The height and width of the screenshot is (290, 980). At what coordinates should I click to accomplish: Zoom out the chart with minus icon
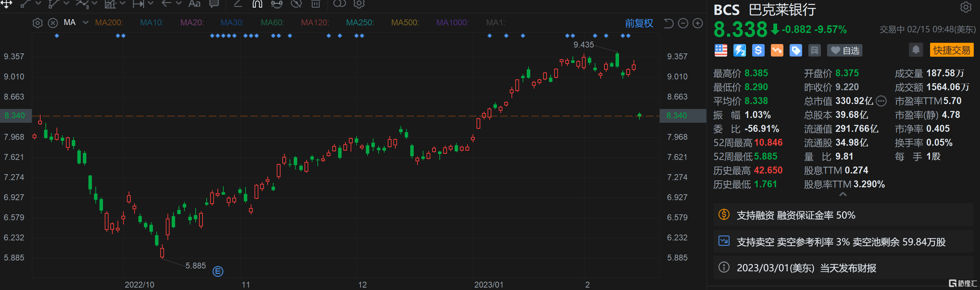click(683, 23)
